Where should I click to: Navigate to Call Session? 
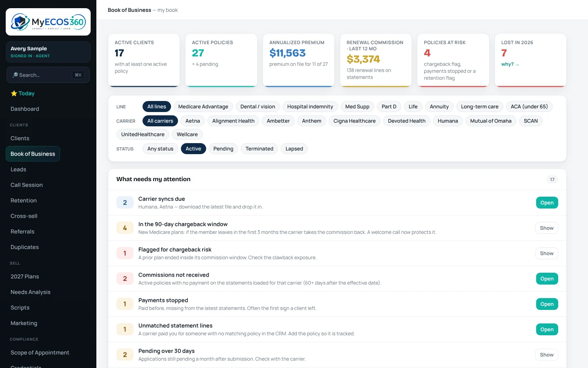[x=27, y=185]
